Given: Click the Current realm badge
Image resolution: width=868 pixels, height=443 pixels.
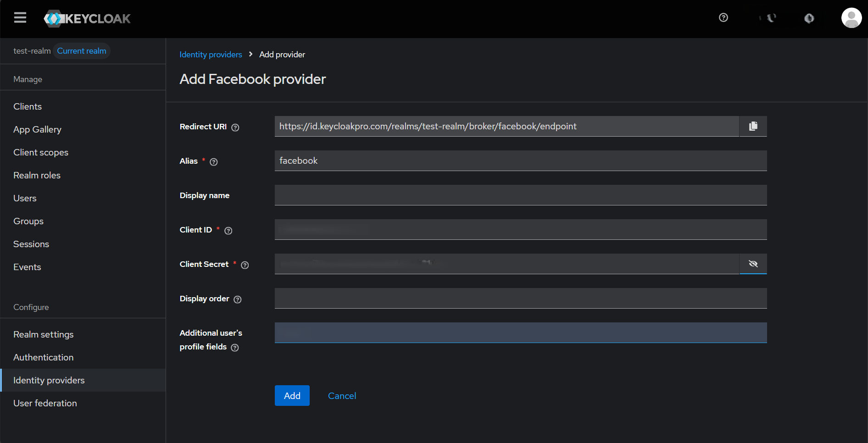Looking at the screenshot, I should coord(82,51).
